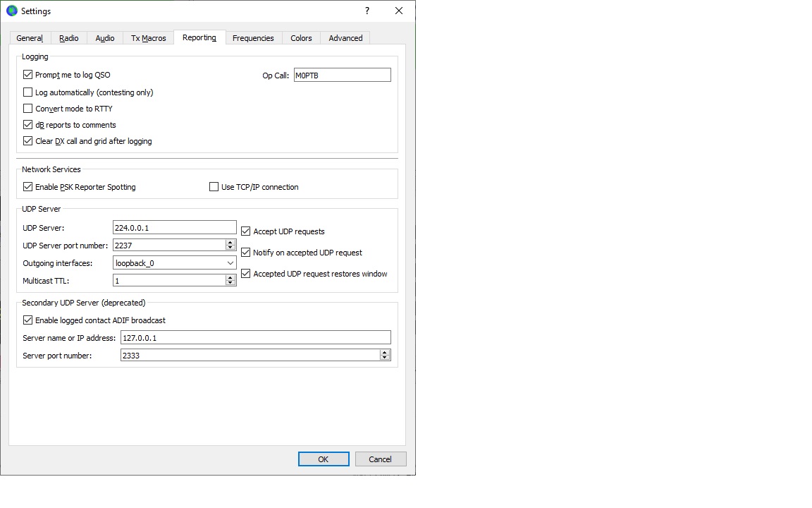The image size is (812, 508).
Task: Decrease secondary Server port number
Action: coord(385,358)
